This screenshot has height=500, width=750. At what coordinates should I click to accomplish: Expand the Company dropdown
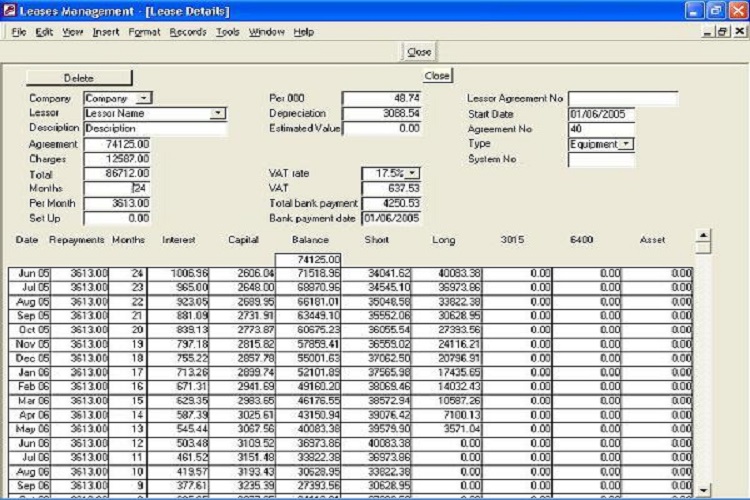pyautogui.click(x=143, y=98)
